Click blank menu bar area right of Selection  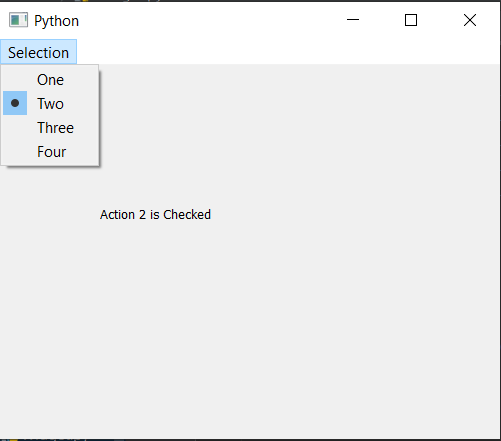click(x=287, y=52)
